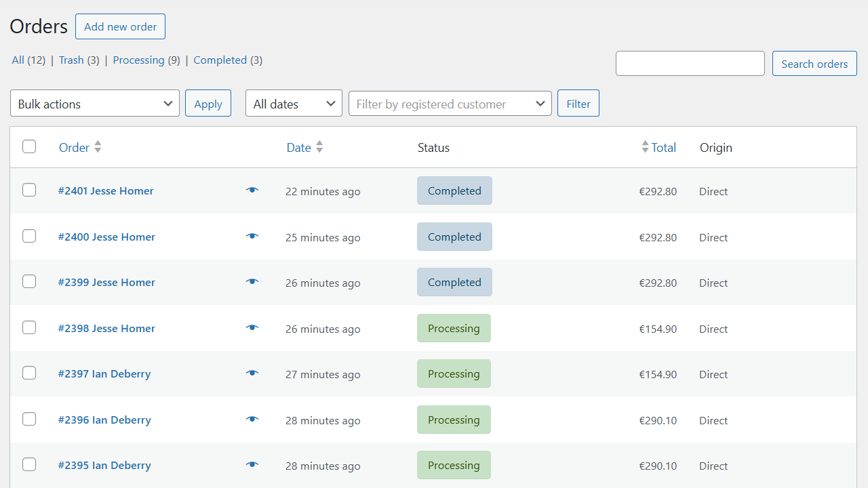Open the All dates dropdown
Image resolution: width=868 pixels, height=488 pixels.
(x=294, y=103)
